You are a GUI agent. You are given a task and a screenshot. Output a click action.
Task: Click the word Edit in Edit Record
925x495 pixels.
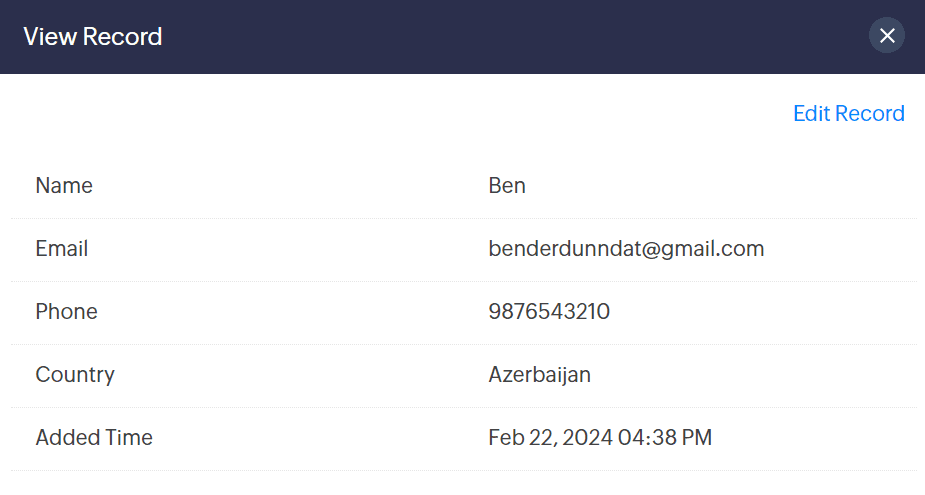click(x=811, y=114)
